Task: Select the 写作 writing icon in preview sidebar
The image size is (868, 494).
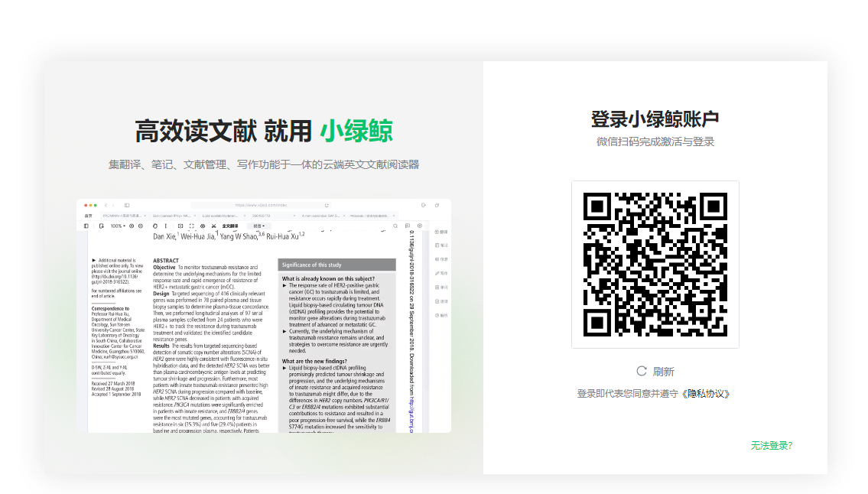Action: coord(441,274)
